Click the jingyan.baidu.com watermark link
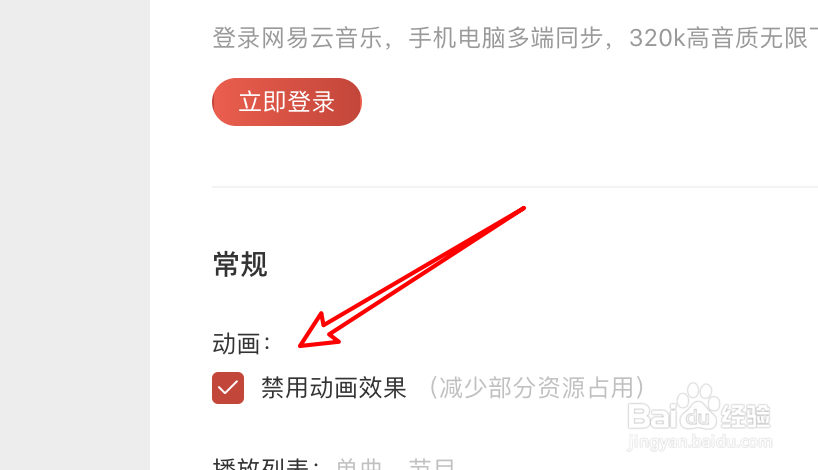 click(700, 442)
